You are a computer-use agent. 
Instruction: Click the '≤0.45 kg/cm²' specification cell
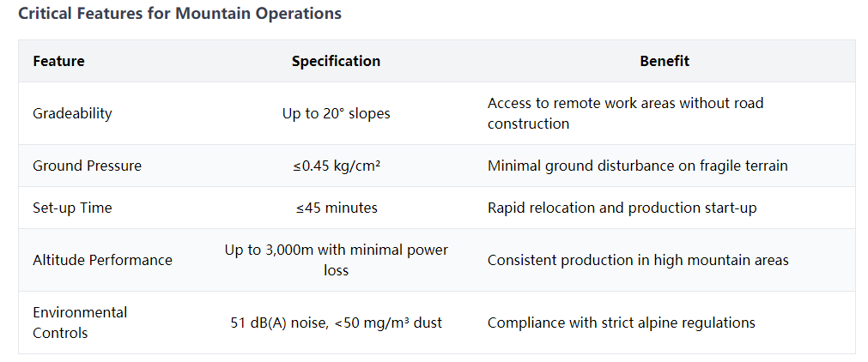336,166
